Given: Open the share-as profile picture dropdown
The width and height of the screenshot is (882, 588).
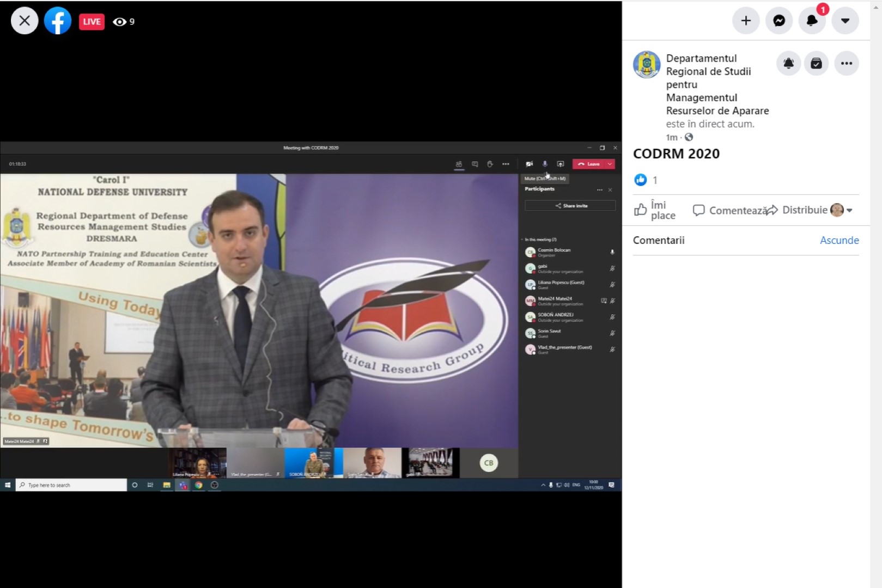Looking at the screenshot, I should pos(842,210).
